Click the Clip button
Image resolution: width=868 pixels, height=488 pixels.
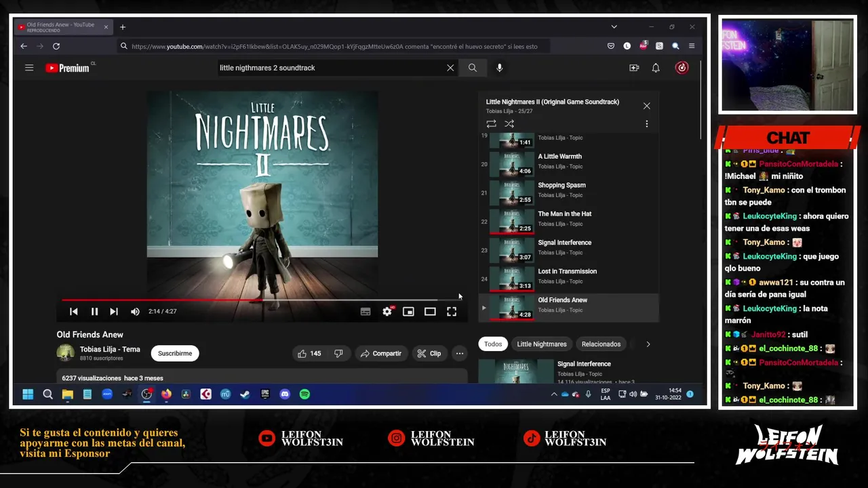tap(429, 353)
